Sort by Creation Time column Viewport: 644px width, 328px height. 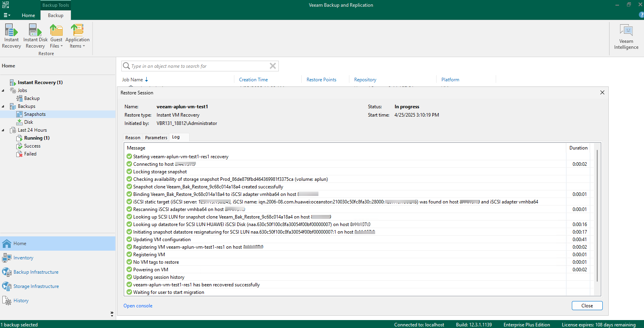(x=253, y=80)
